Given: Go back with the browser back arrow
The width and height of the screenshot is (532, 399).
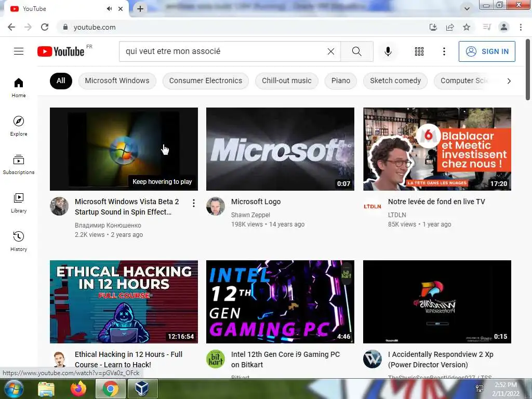Looking at the screenshot, I should point(11,27).
